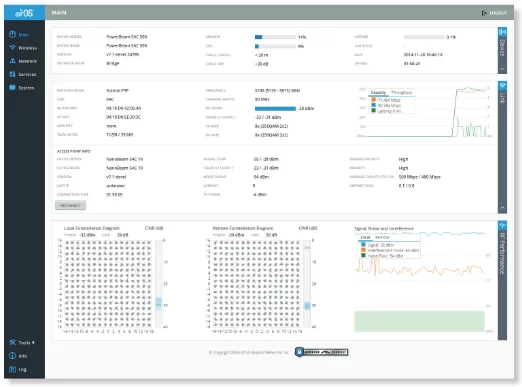Toggle the Latency legend swatch
The height and width of the screenshot is (387, 522).
click(374, 110)
